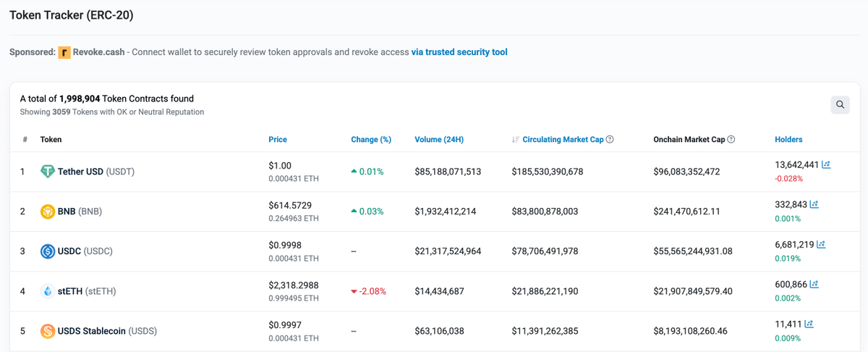Open 'via trusted security tool' sponsored link

click(x=459, y=52)
